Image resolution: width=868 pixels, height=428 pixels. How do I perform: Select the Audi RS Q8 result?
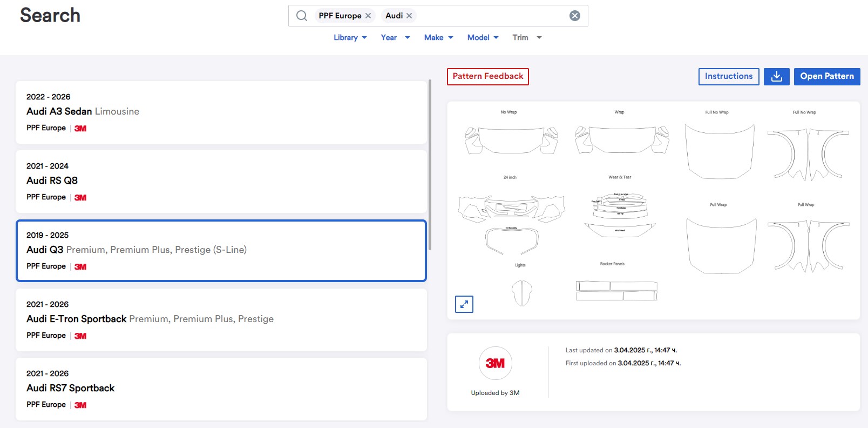tap(221, 182)
